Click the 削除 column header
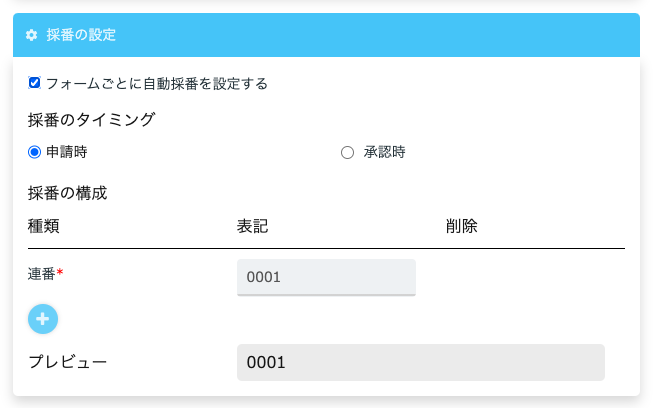656x408 pixels. [x=461, y=226]
